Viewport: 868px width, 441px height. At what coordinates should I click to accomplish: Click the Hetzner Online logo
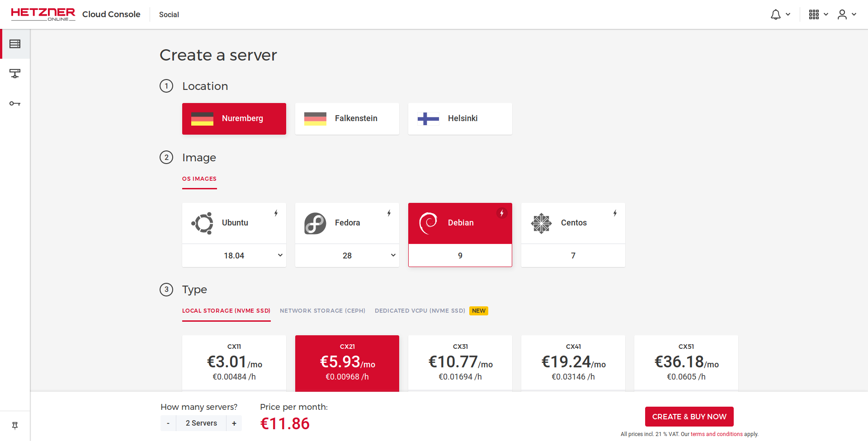coord(43,14)
